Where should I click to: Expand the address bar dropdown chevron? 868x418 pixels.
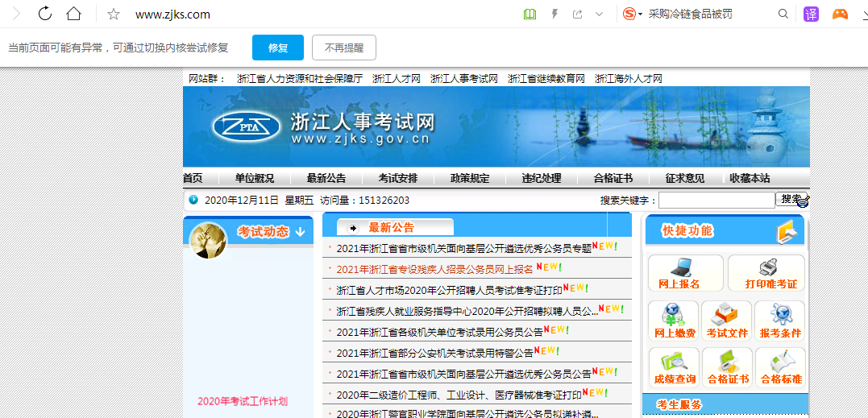599,14
